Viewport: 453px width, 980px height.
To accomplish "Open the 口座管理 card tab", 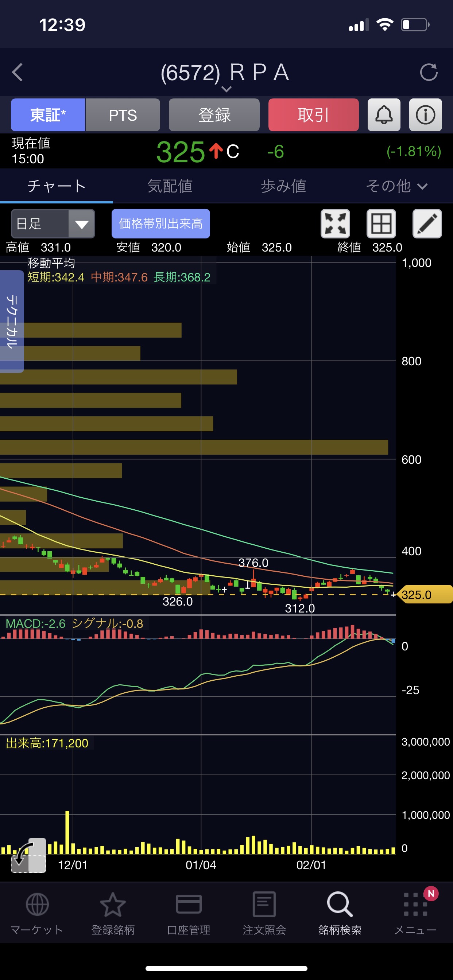I will point(189,914).
